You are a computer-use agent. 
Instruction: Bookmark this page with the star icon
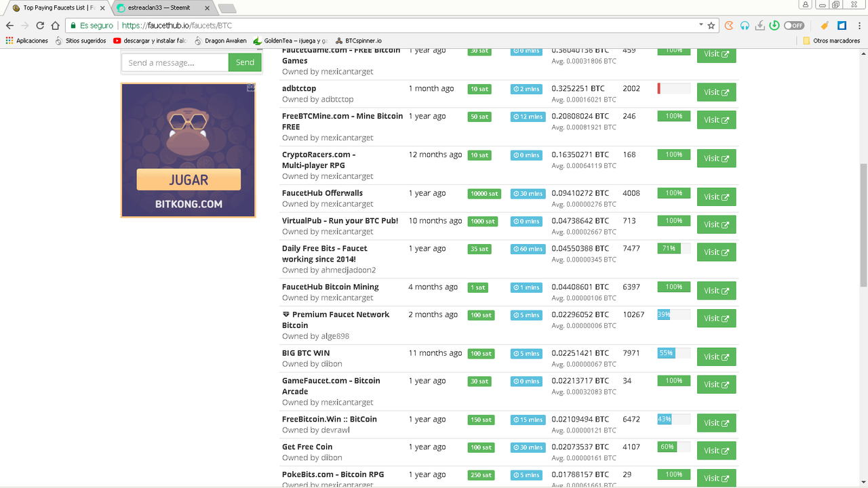(x=711, y=26)
